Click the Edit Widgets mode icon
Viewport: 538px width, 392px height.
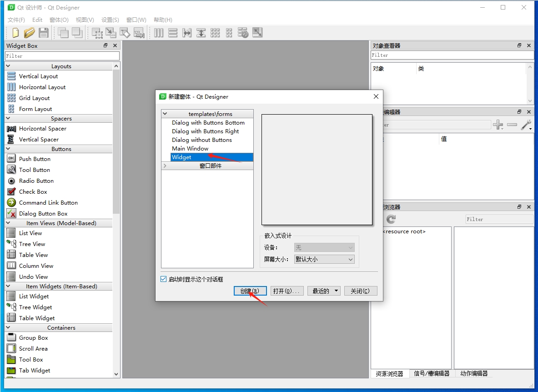97,33
